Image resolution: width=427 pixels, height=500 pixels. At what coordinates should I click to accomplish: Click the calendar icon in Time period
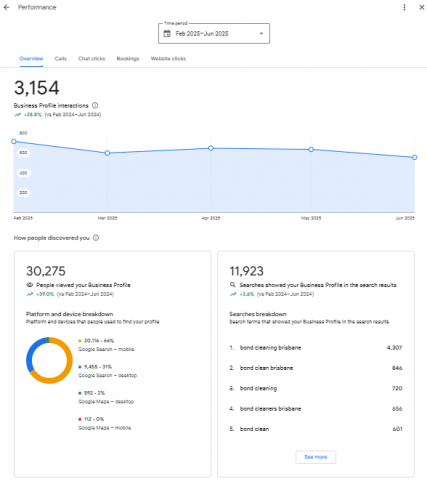[167, 33]
